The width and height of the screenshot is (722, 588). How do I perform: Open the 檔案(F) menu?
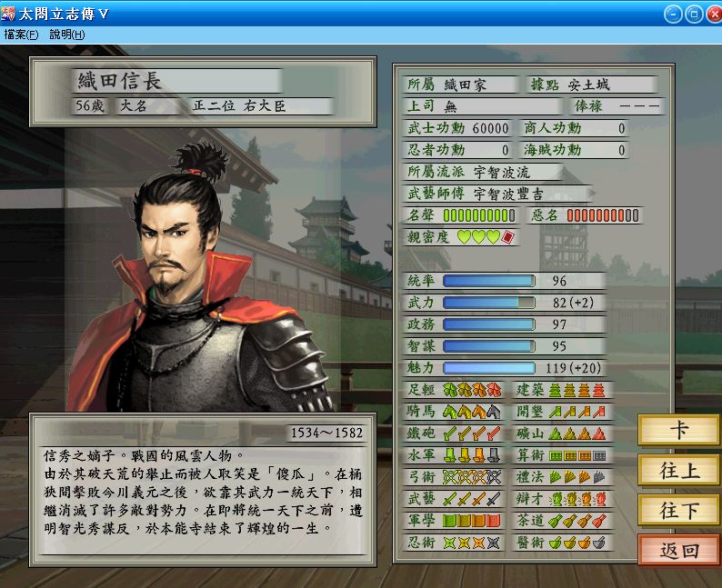[x=21, y=35]
